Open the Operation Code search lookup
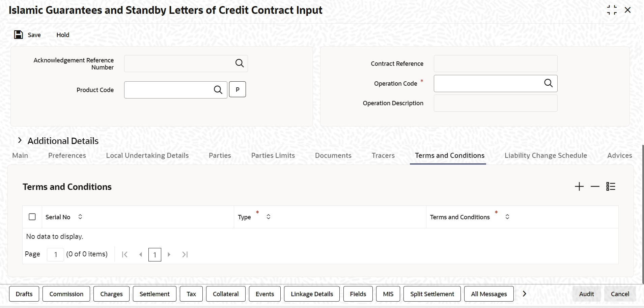Viewport: 644px width, 308px height. click(x=549, y=83)
